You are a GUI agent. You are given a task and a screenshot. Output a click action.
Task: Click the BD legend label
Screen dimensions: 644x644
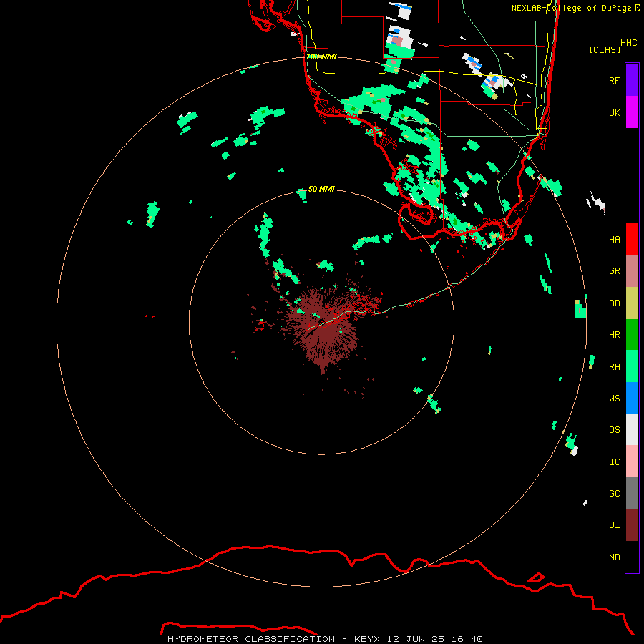(x=614, y=303)
